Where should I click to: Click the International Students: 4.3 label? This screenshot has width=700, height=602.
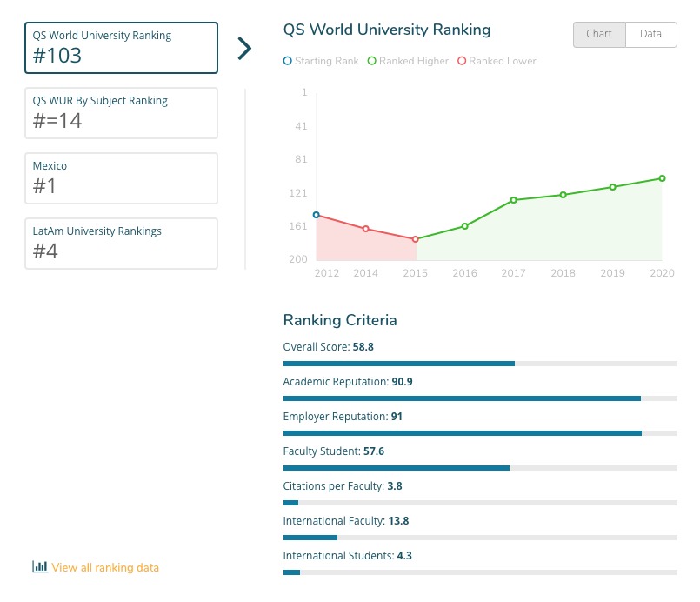click(x=347, y=556)
